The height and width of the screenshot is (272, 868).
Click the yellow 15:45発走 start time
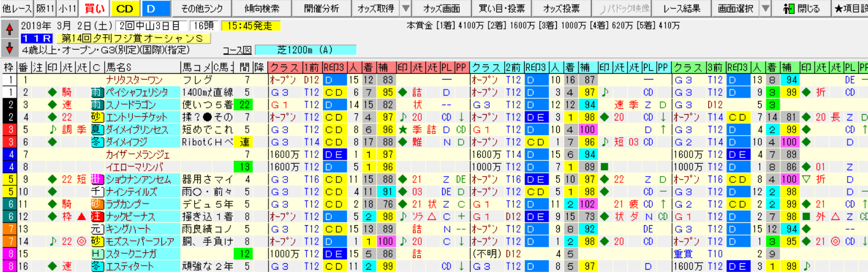click(x=252, y=26)
